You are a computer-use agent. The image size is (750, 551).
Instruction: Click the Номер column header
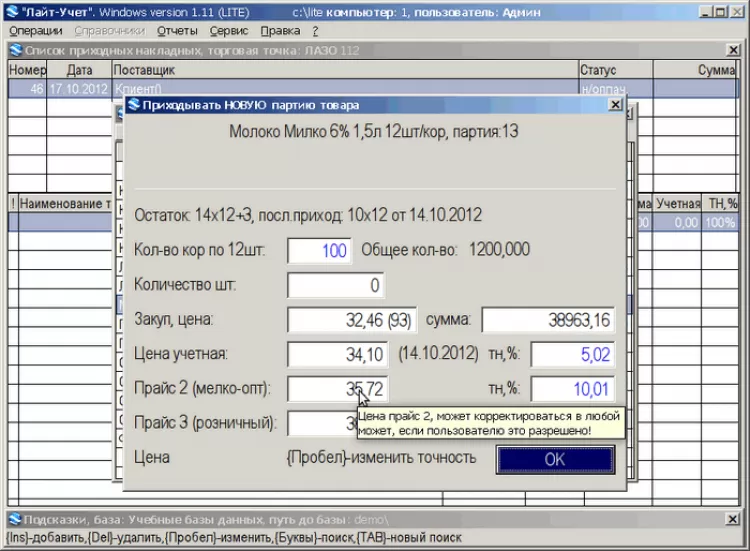pyautogui.click(x=27, y=70)
